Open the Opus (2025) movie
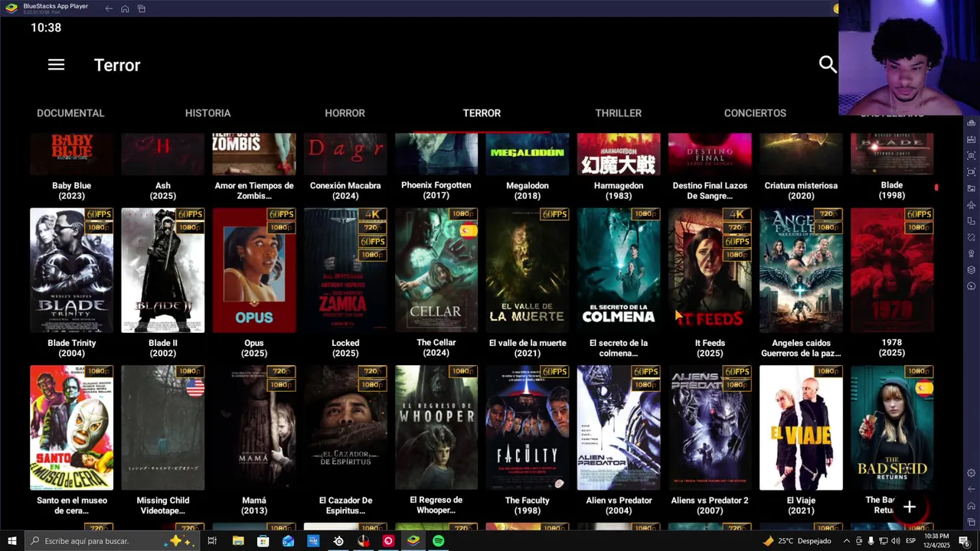The image size is (980, 551). pyautogui.click(x=254, y=270)
